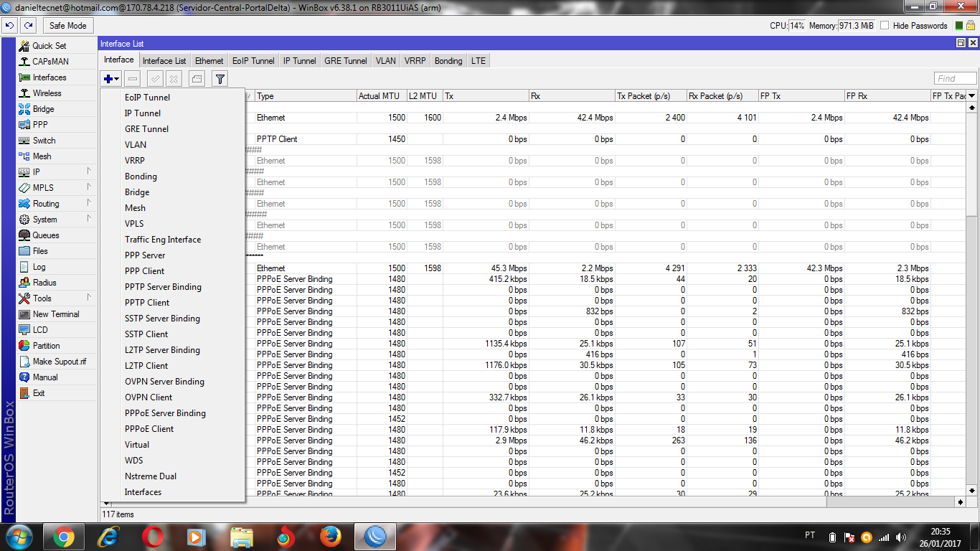980x551 pixels.
Task: Open LCD settings in the sidebar
Action: (x=40, y=330)
